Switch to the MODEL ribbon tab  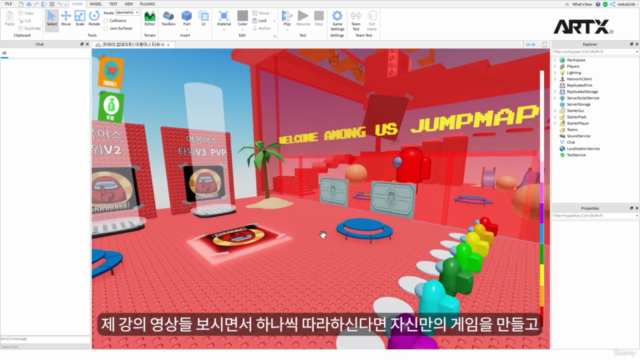pyautogui.click(x=96, y=4)
